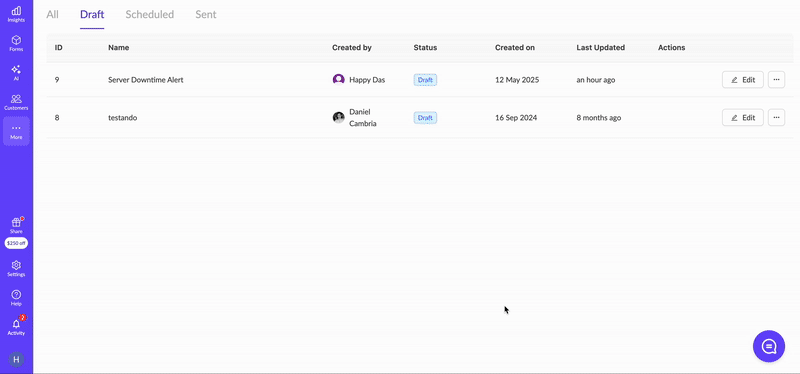
Task: Open the Help sidebar item
Action: (x=16, y=298)
